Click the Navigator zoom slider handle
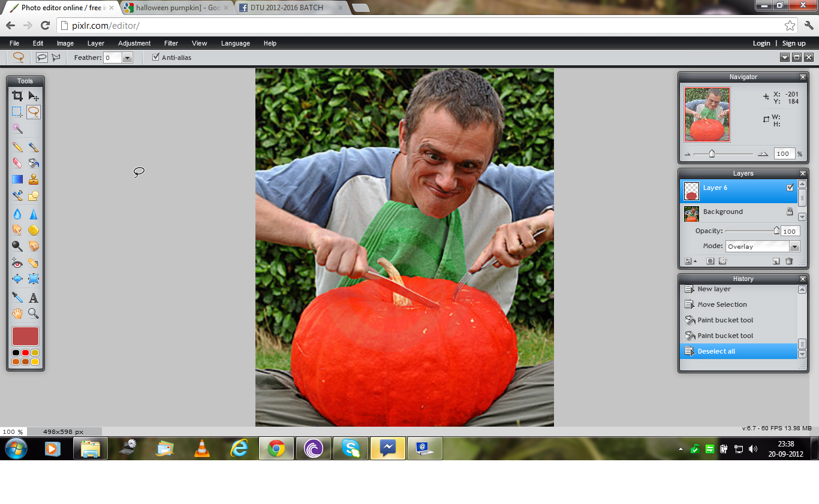Viewport: 819px width, 504px height. [x=712, y=153]
